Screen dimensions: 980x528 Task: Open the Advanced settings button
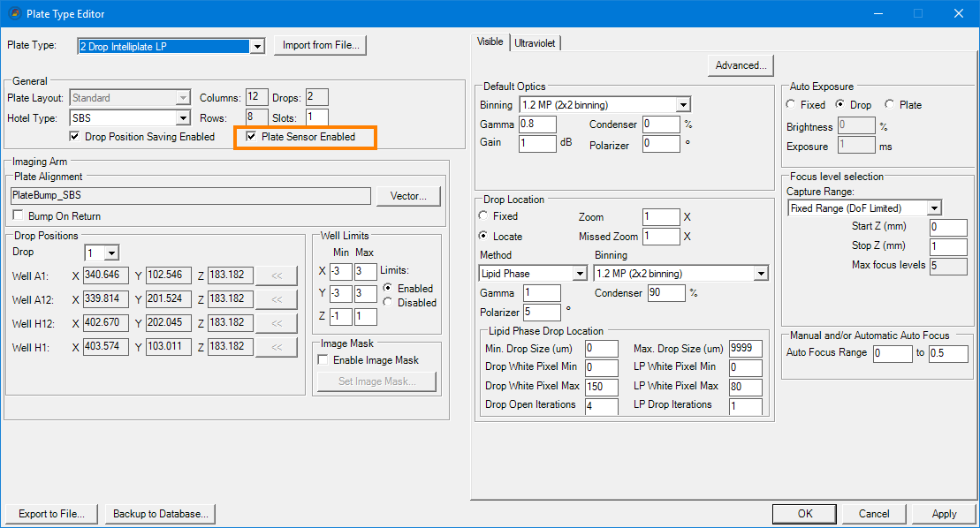(741, 65)
